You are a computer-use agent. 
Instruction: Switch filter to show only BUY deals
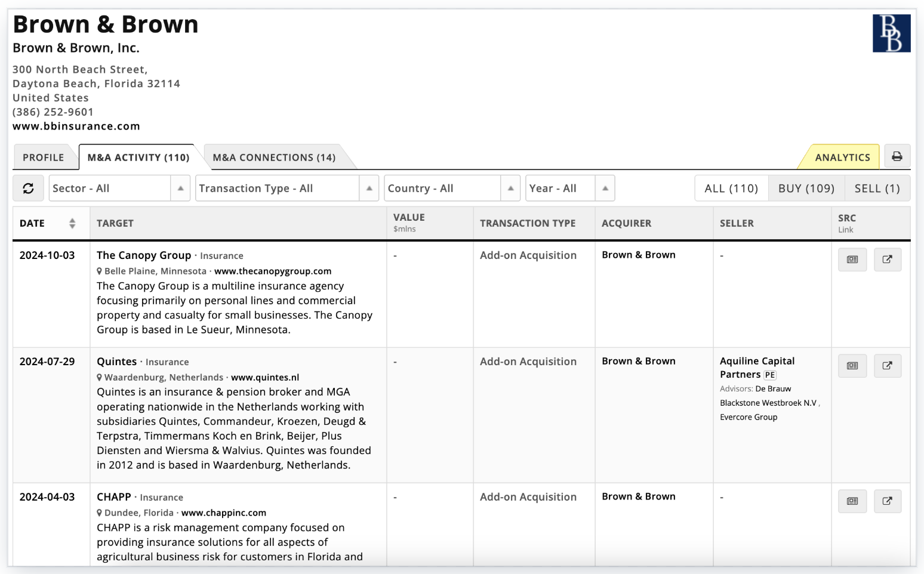(x=806, y=188)
